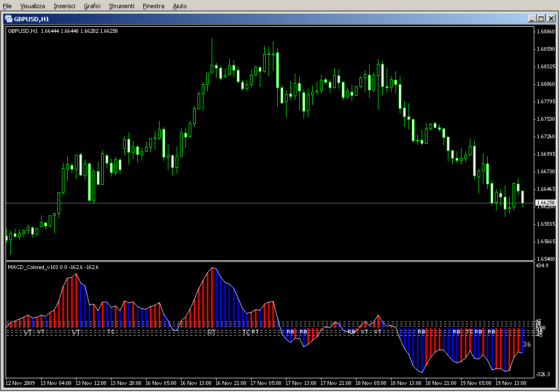Close the GBPUSD,H1 chart window
The image size is (560, 392).
coord(551,19)
